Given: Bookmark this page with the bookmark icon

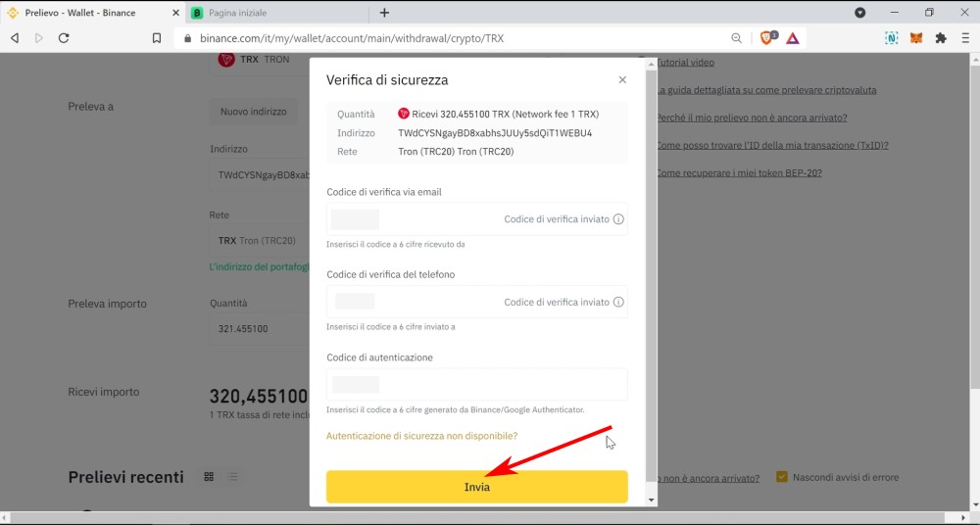Looking at the screenshot, I should [x=156, y=38].
